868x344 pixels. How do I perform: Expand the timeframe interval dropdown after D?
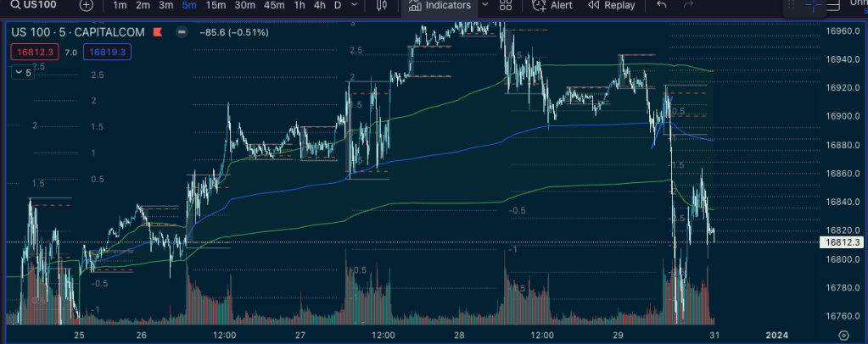tap(354, 5)
